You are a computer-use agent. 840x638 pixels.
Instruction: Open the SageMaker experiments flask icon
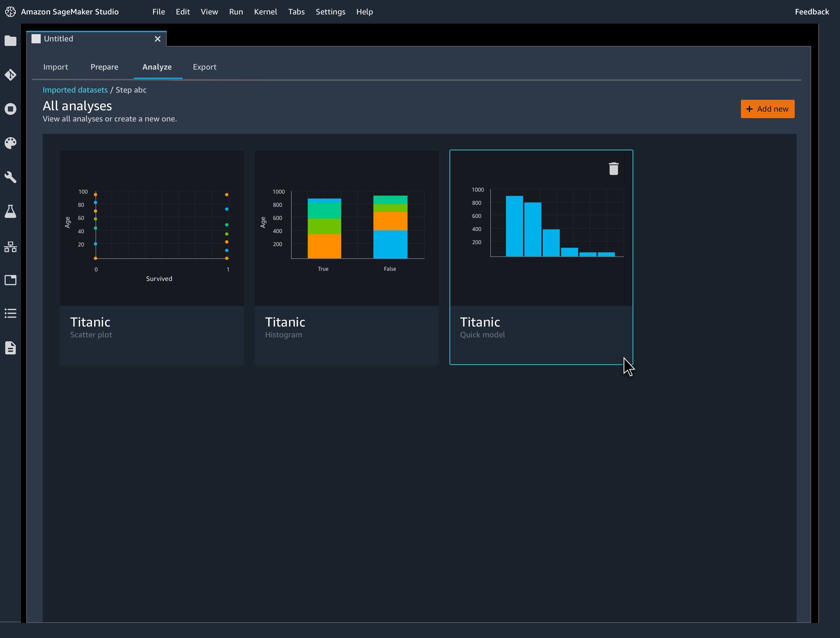click(x=10, y=212)
